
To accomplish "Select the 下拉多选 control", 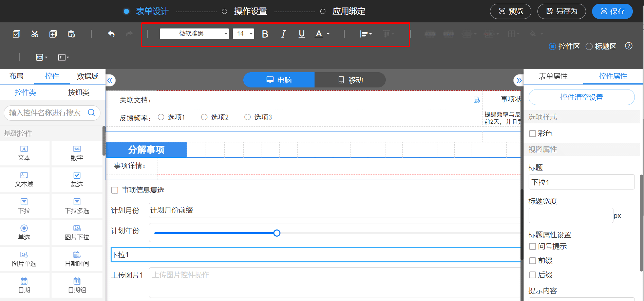I will 77,206.
